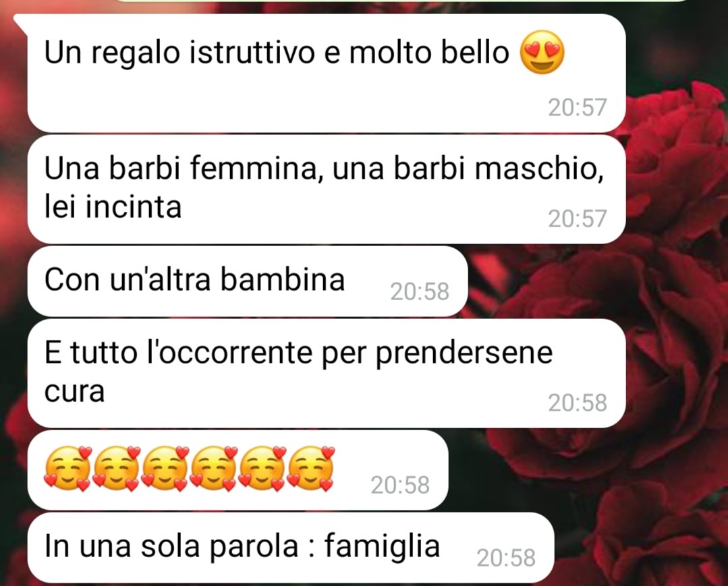Click the 20:57 timestamp of the first message
728x586 pixels.
tap(577, 107)
